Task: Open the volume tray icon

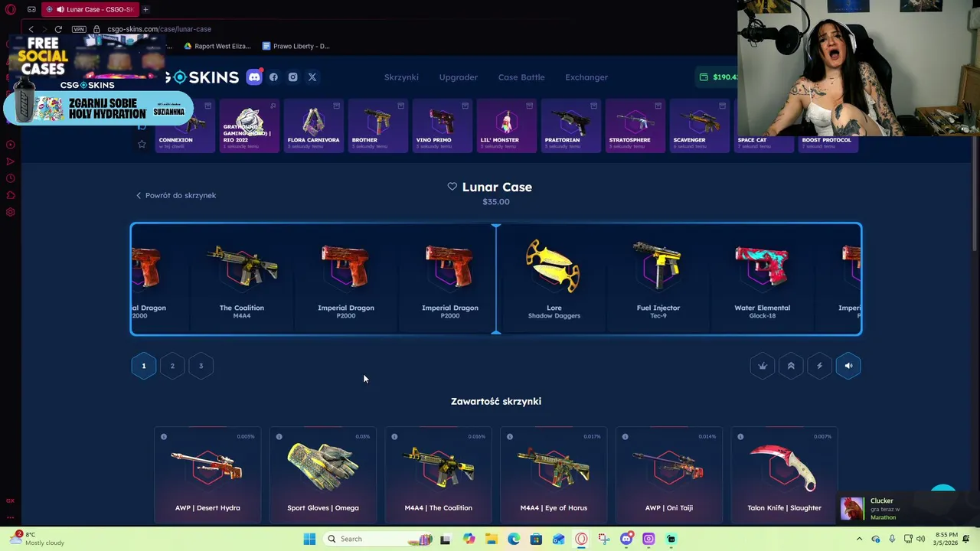Action: coord(920,539)
